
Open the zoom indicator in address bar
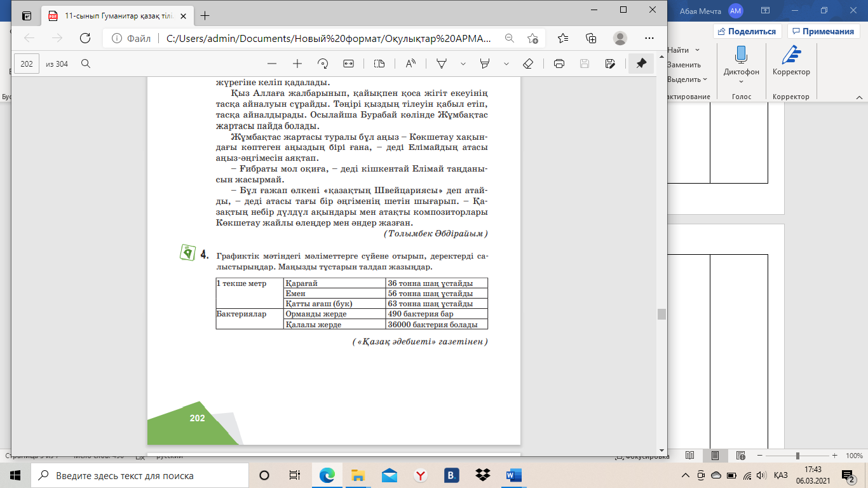[509, 38]
